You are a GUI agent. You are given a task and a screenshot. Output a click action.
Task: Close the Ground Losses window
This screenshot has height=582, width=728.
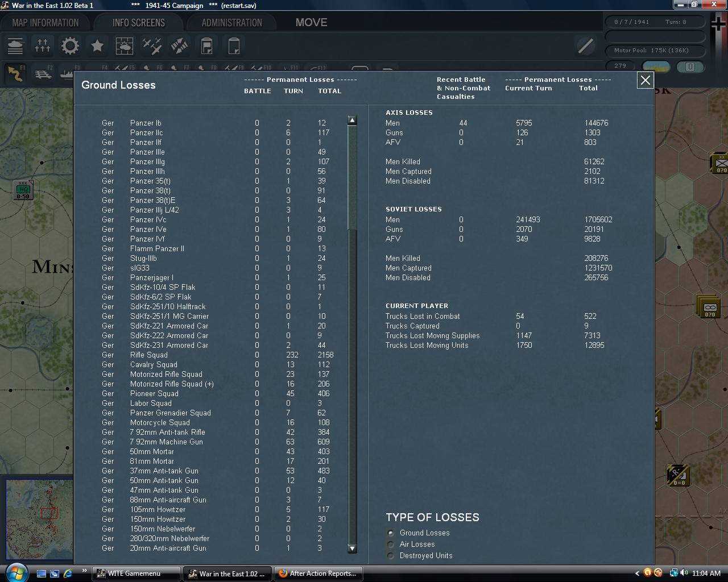pyautogui.click(x=645, y=80)
